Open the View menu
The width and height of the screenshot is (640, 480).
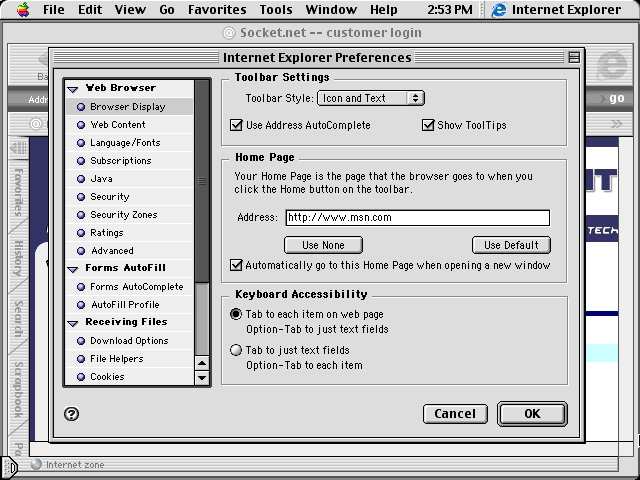click(130, 9)
